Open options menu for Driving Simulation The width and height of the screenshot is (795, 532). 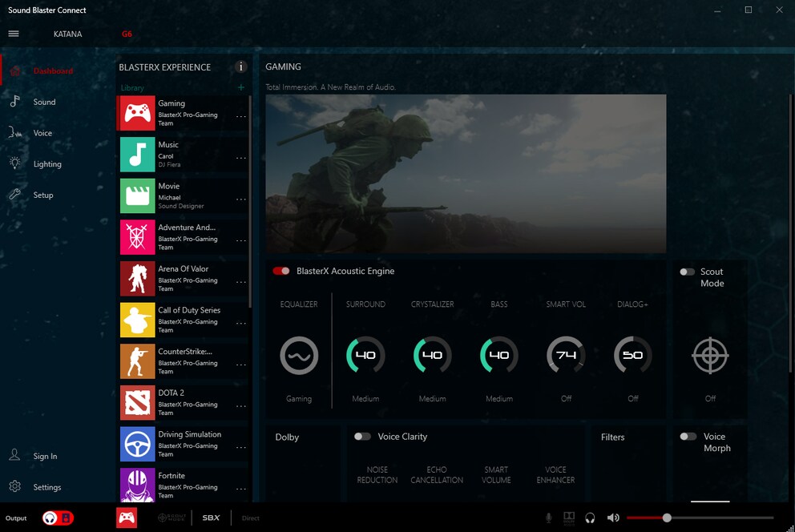241,447
